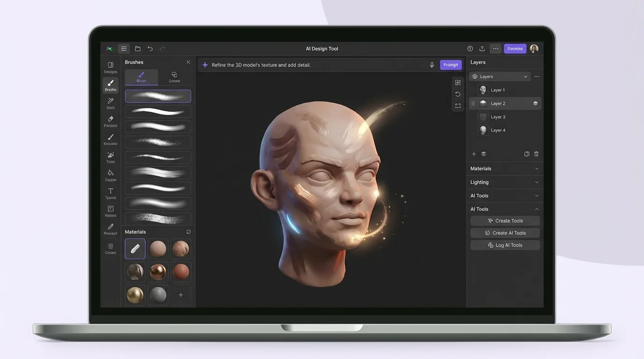Screen dimensions: 644x359
Task: Toggle Layer 2 visibility
Action: tap(535, 103)
